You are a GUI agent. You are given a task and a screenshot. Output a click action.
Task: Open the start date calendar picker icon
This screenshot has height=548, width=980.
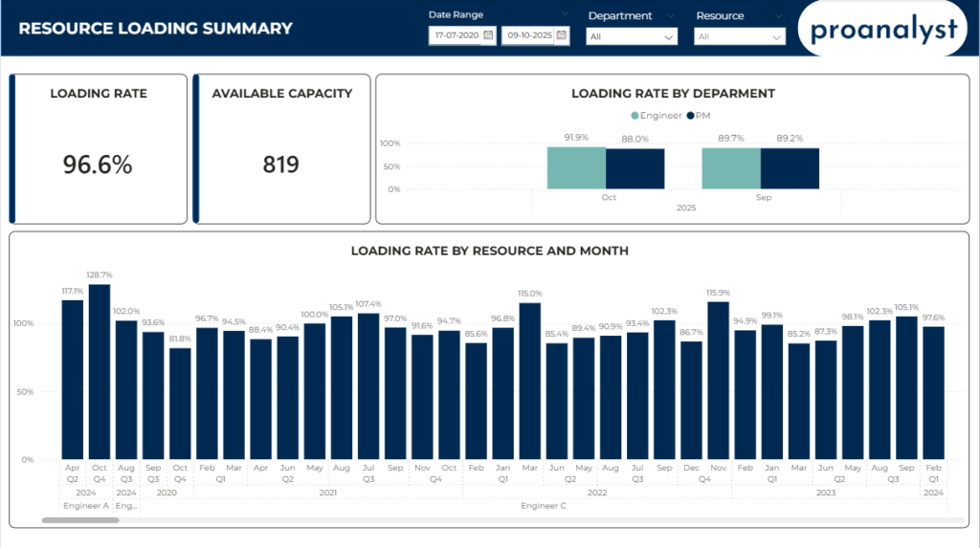pos(488,35)
